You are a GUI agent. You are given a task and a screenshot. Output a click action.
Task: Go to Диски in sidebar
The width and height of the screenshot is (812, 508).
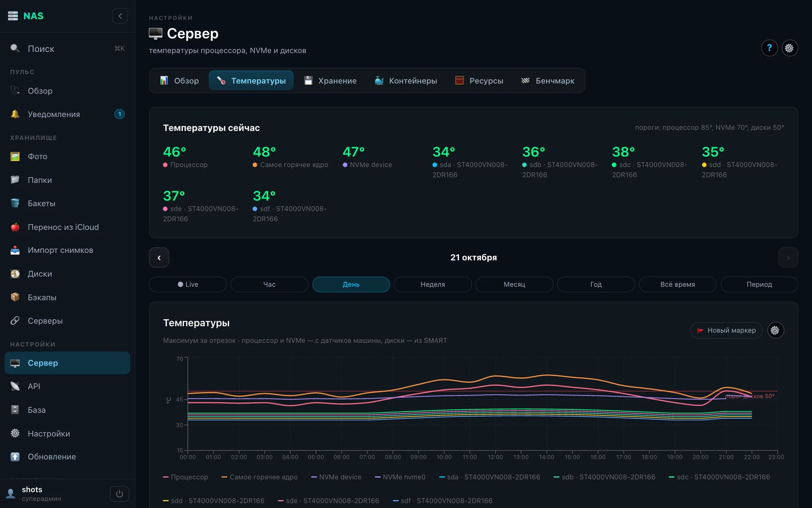[67, 274]
